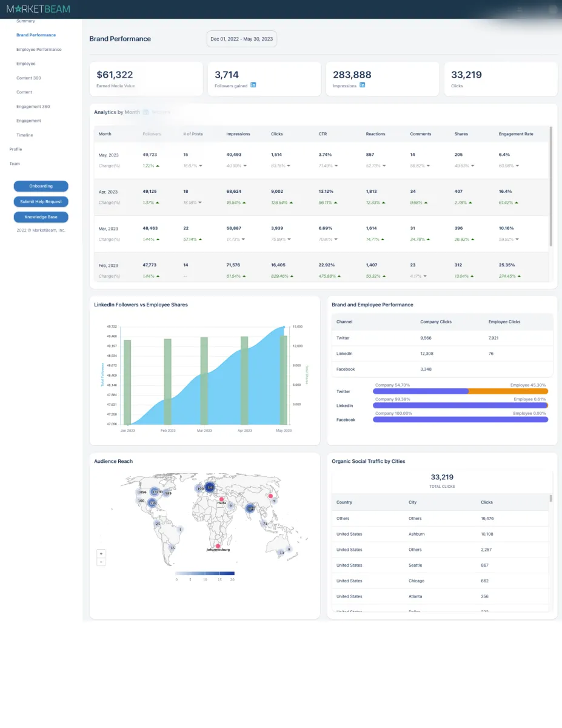This screenshot has height=728, width=562.
Task: Open Employee Performance in the sidebar
Action: click(39, 50)
